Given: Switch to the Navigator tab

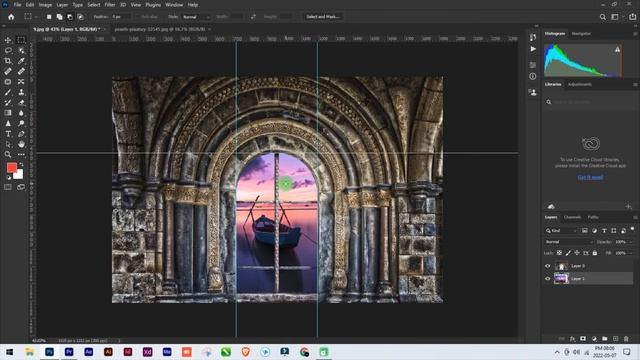Looking at the screenshot, I should 581,34.
